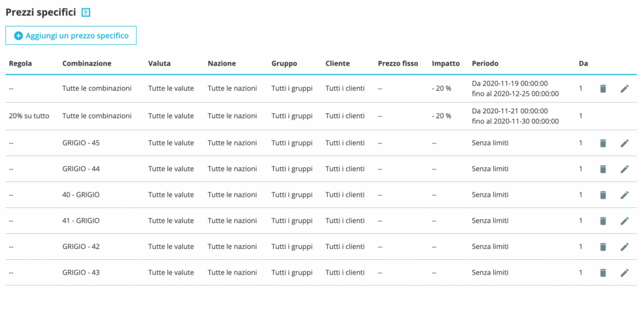Delete the 41 - GRIGIO price row
This screenshot has width=644, height=310.
point(603,221)
